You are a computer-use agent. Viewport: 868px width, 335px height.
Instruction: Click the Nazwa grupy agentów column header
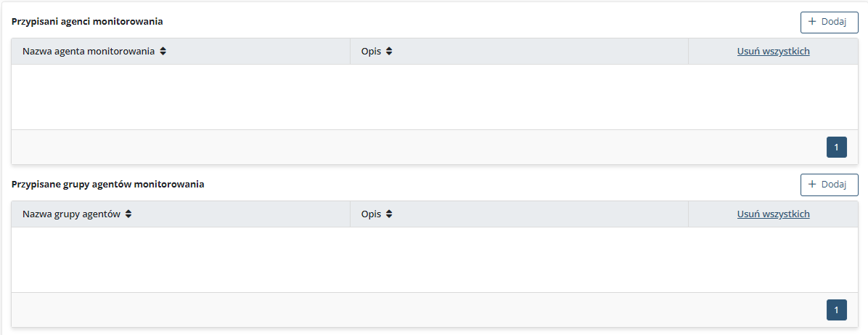[71, 214]
